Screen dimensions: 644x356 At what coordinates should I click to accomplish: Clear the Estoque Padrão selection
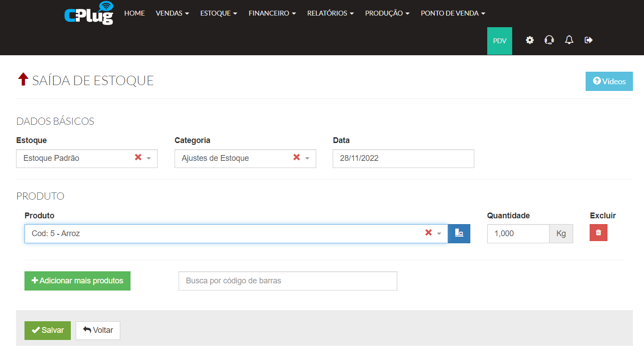point(138,158)
